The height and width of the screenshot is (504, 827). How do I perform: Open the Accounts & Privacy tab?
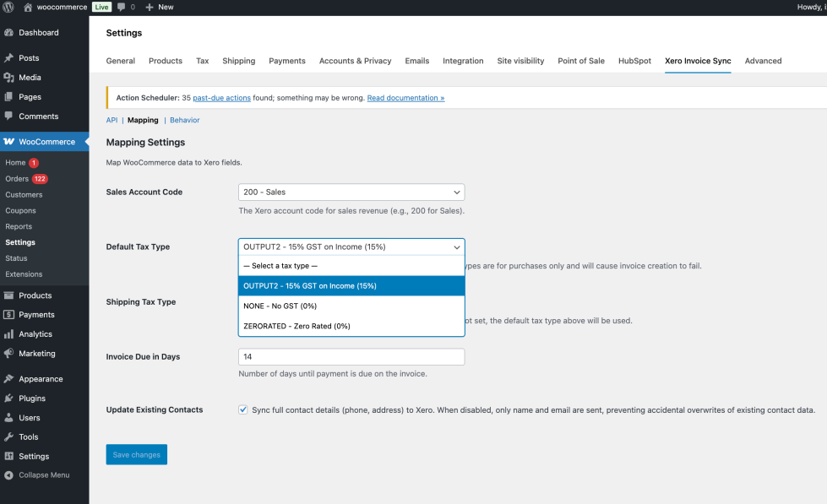pos(355,61)
